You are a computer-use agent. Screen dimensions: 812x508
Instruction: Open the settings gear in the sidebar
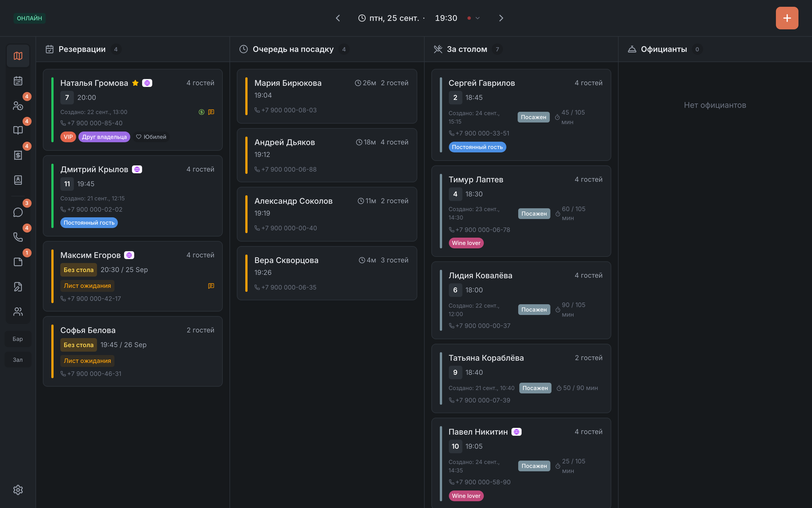point(18,490)
